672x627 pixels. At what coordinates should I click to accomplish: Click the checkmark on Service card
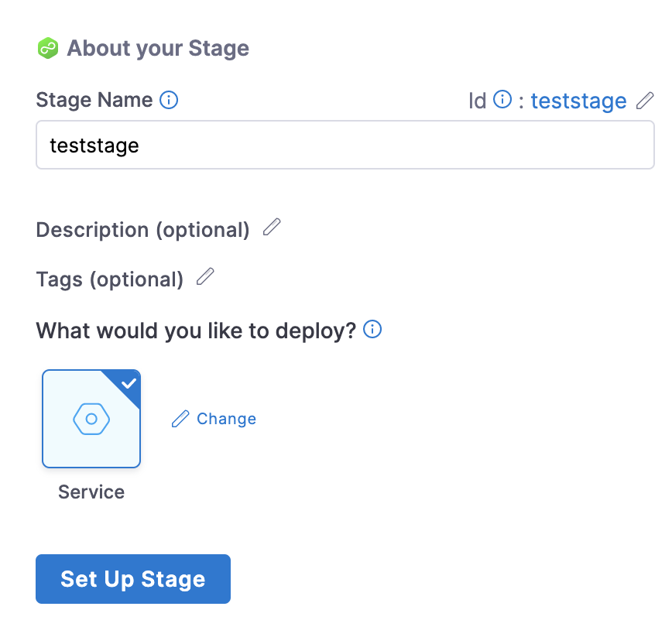click(129, 382)
